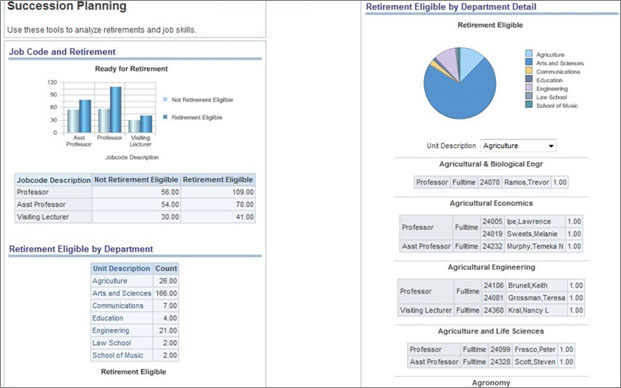
Task: Click the Pie-chart School of Music legend swatch
Action: tap(529, 105)
